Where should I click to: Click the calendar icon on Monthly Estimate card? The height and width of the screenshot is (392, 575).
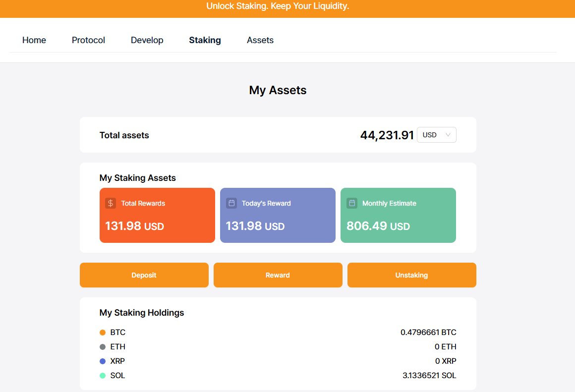click(352, 203)
